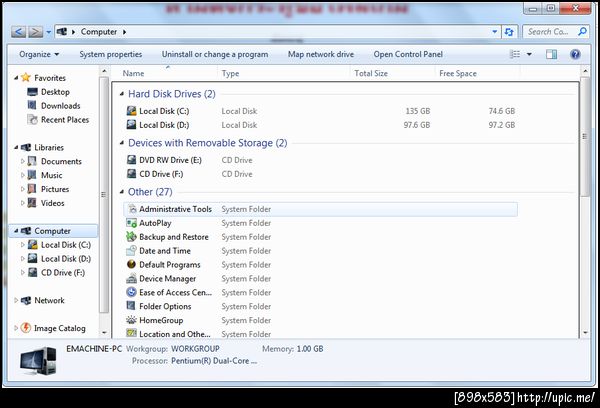
Task: Go back with the Back arrow button
Action: 18,32
